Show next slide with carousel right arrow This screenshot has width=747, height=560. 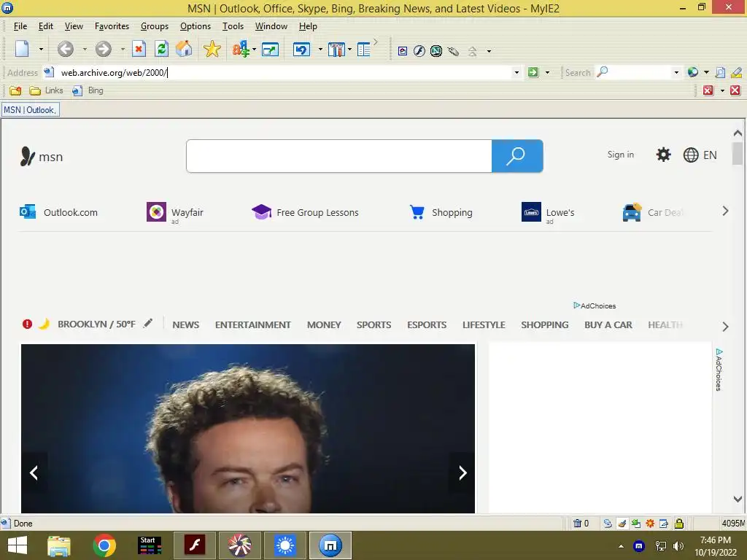tap(462, 472)
